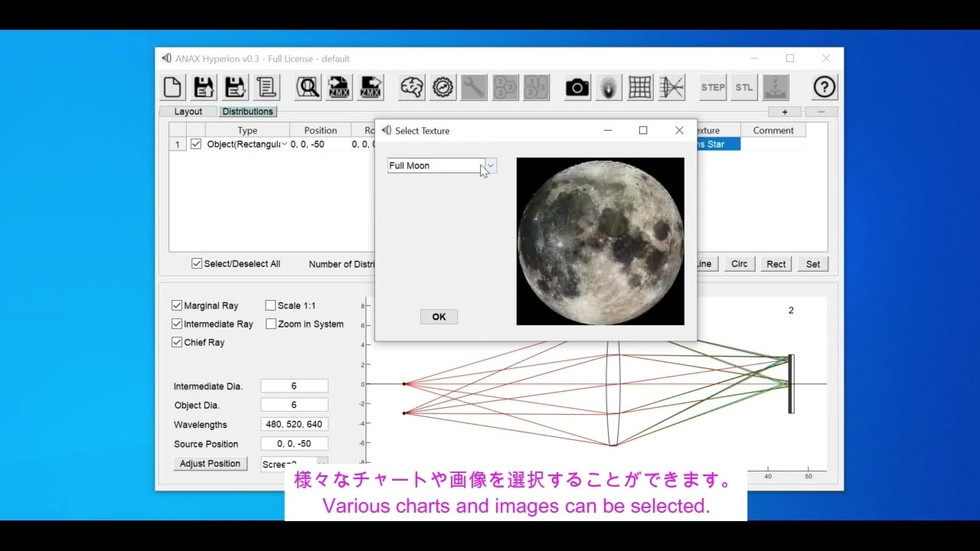The image size is (980, 551).
Task: Select row number 1 header cell
Action: [178, 144]
